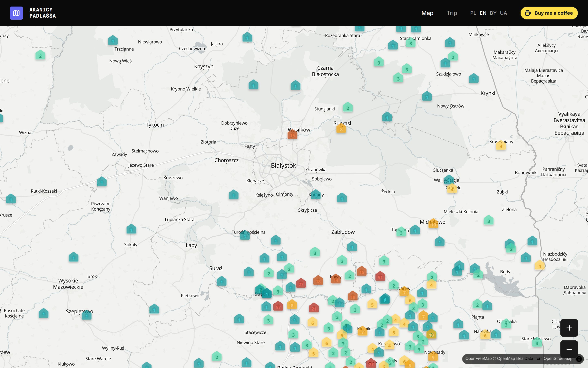
Task: Select PL language
Action: coord(473,13)
